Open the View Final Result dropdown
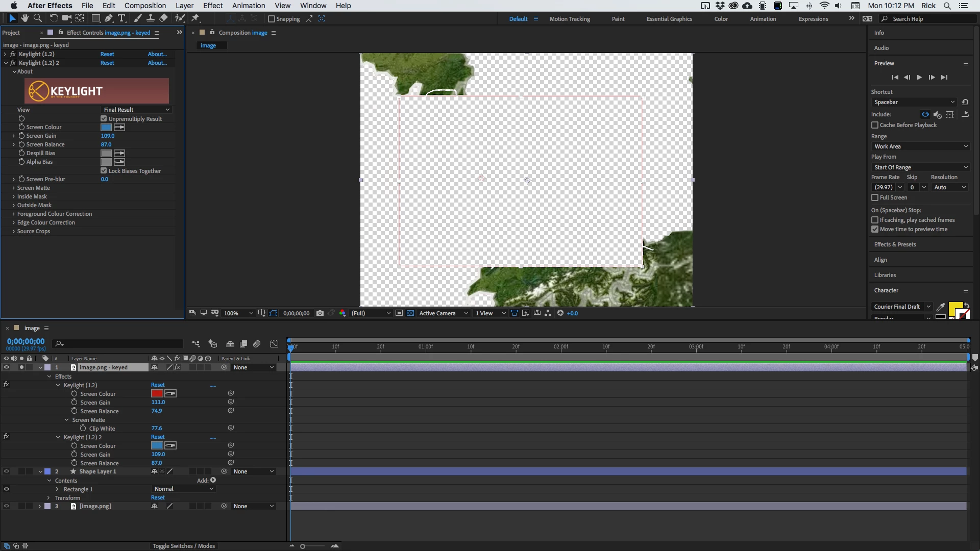Image resolution: width=980 pixels, height=551 pixels. [136, 110]
